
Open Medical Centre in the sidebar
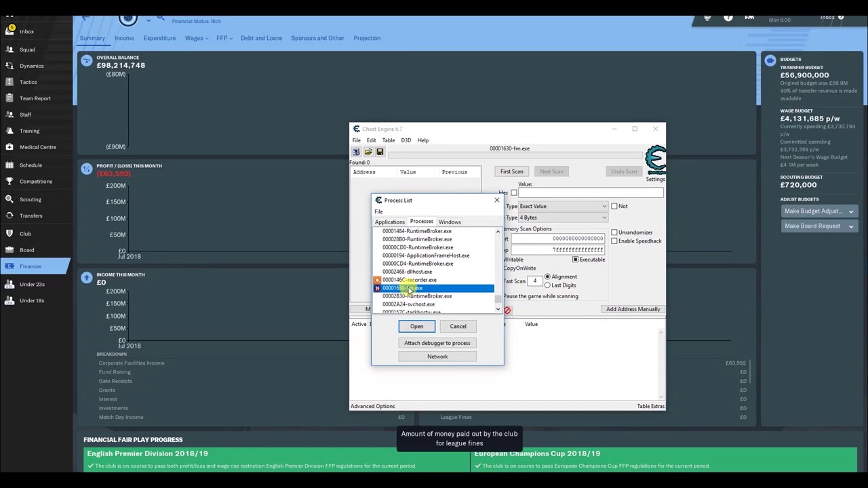37,147
